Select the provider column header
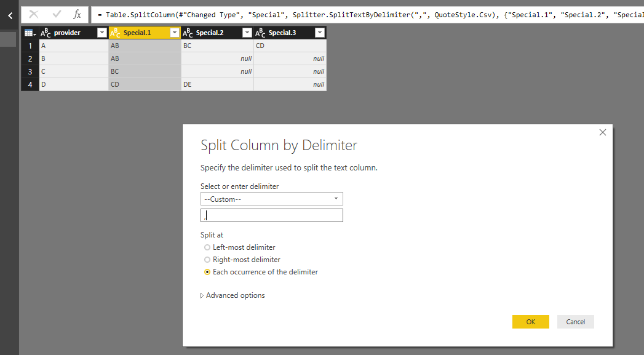644x355 pixels. 74,33
